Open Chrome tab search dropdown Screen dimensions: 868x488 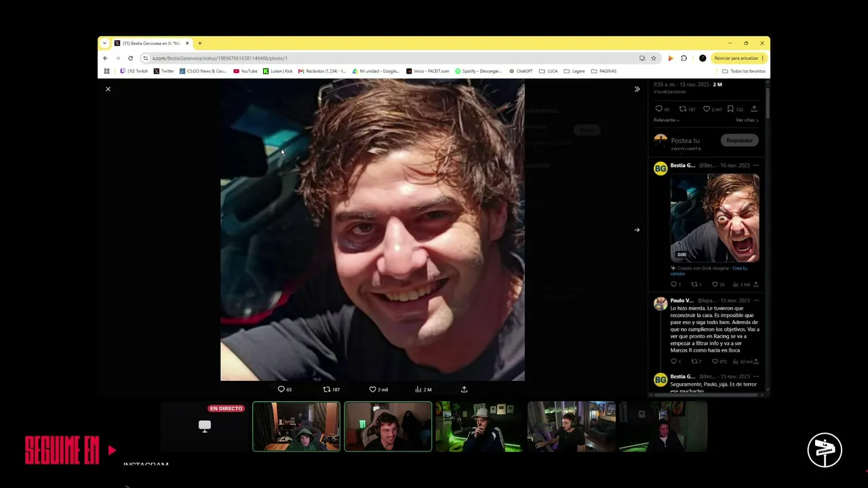(x=104, y=43)
